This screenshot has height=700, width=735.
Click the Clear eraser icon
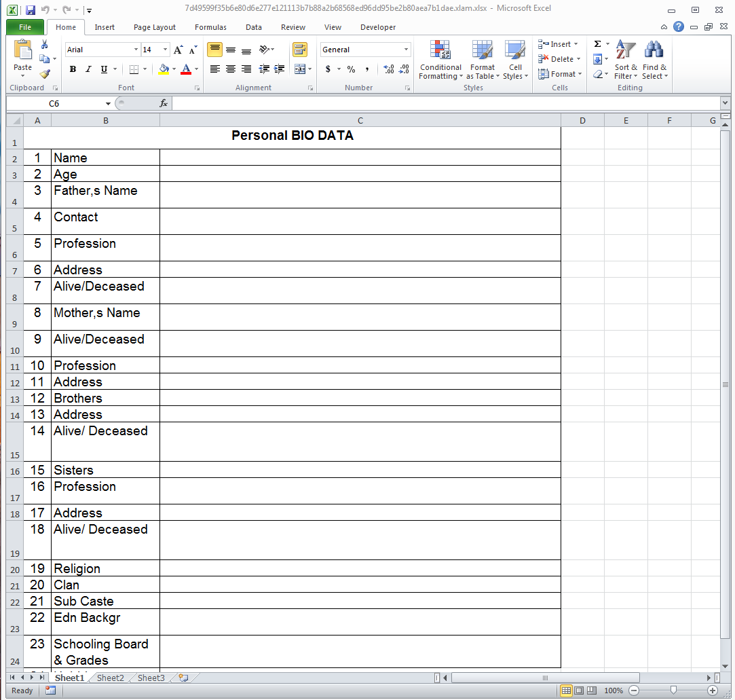coord(598,74)
